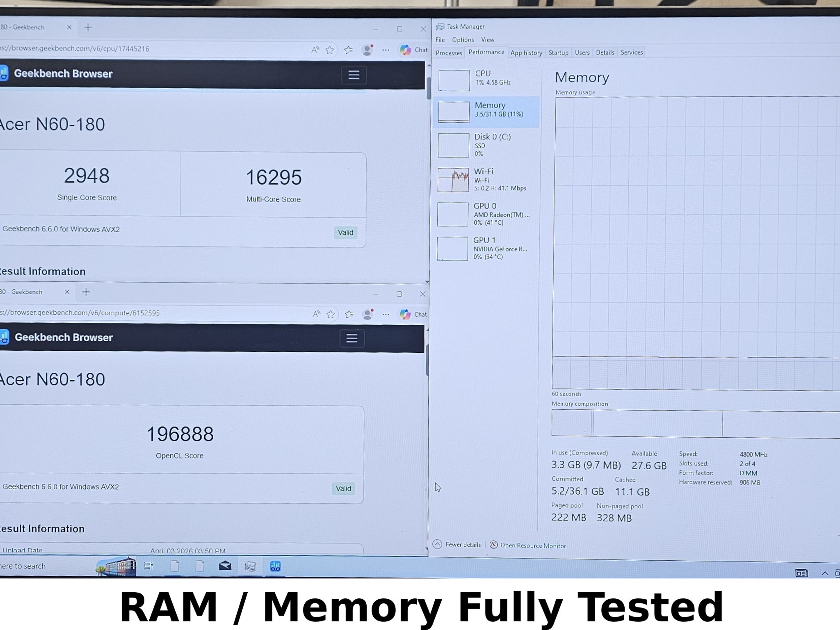Open a new tab in the cpu/17445216 browser window
Image resolution: width=840 pixels, height=630 pixels.
coord(88,27)
